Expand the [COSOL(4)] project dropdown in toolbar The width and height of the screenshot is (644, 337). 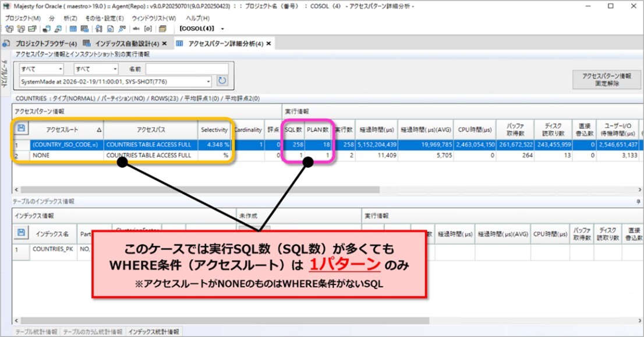tap(222, 29)
